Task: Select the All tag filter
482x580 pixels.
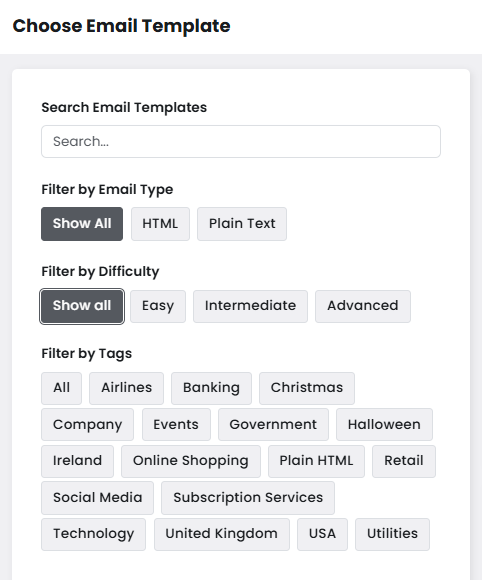Action: click(x=61, y=388)
